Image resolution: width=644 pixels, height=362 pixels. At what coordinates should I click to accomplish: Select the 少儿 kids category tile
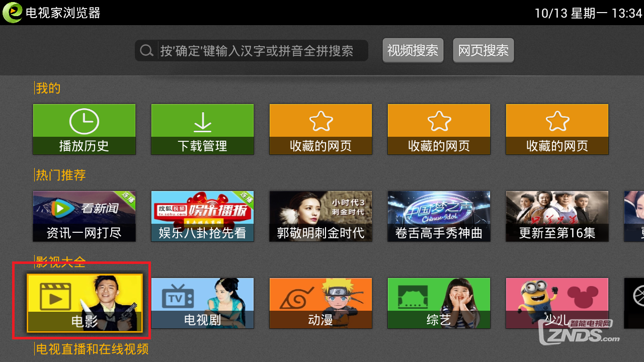[557, 303]
